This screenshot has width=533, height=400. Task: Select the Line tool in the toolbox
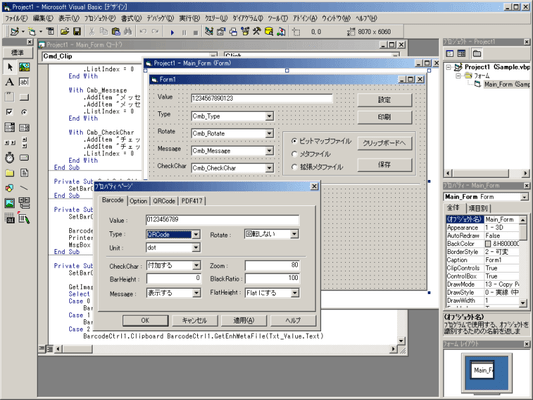24,188
